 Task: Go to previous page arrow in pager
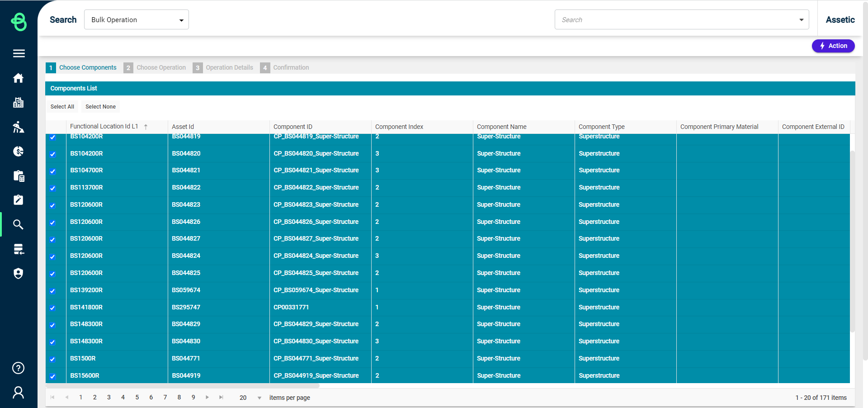(x=67, y=397)
